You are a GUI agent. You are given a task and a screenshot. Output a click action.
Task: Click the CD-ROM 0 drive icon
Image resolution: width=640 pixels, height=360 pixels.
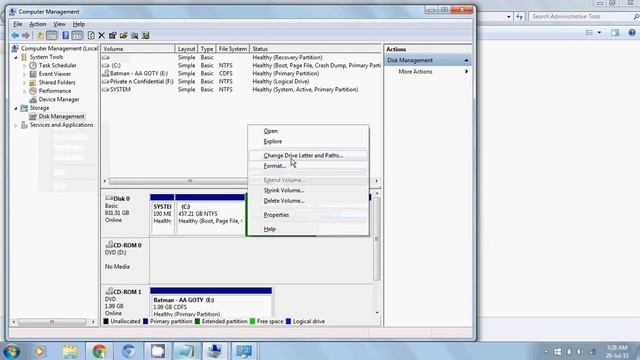(109, 245)
